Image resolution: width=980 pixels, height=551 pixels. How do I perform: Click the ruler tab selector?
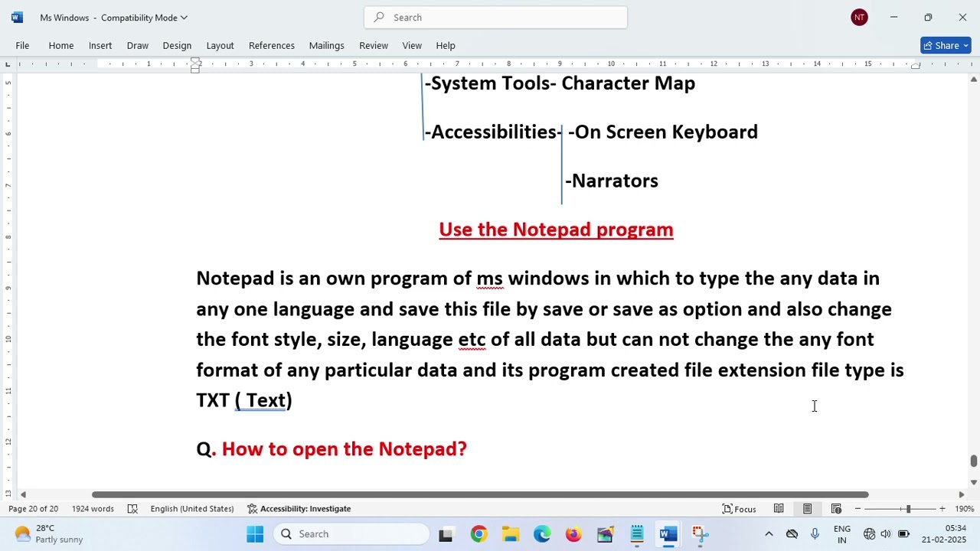click(8, 64)
